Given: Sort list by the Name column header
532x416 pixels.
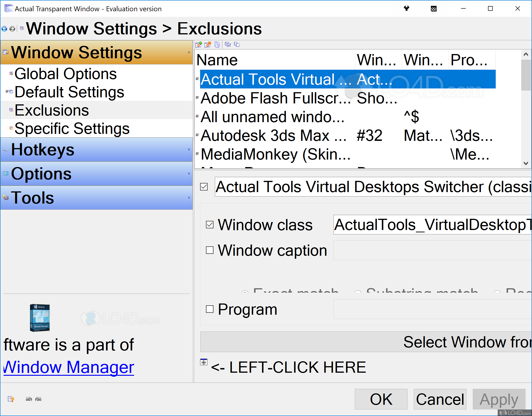Looking at the screenshot, I should pyautogui.click(x=275, y=60).
